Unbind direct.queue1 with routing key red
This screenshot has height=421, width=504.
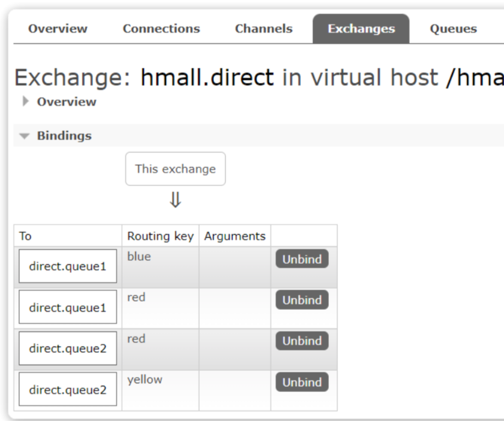[302, 300]
